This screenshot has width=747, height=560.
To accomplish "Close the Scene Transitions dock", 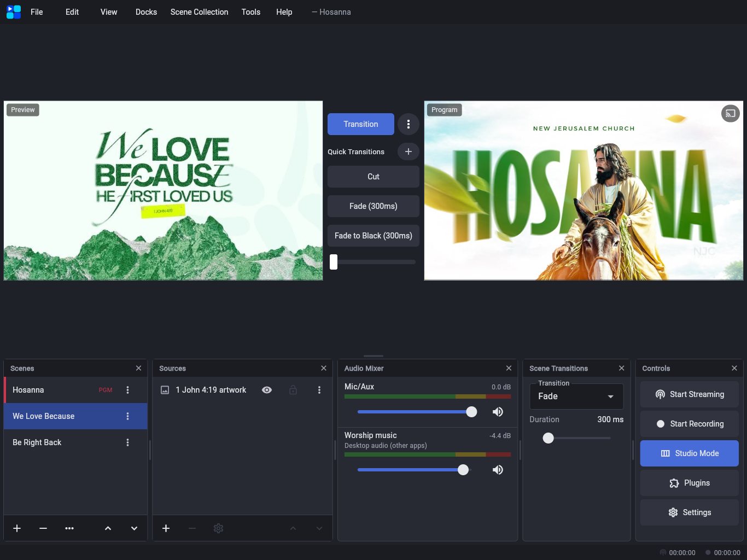I will (621, 368).
